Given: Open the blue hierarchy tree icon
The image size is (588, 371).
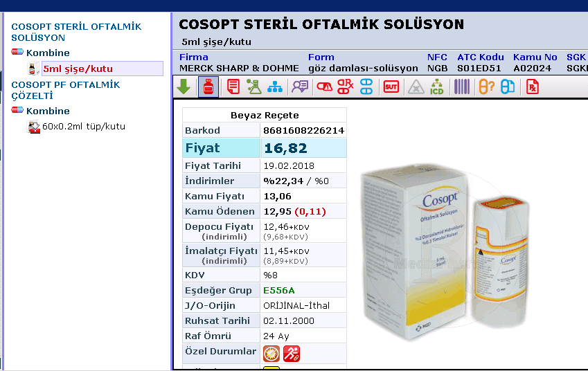Looking at the screenshot, I should [x=275, y=87].
